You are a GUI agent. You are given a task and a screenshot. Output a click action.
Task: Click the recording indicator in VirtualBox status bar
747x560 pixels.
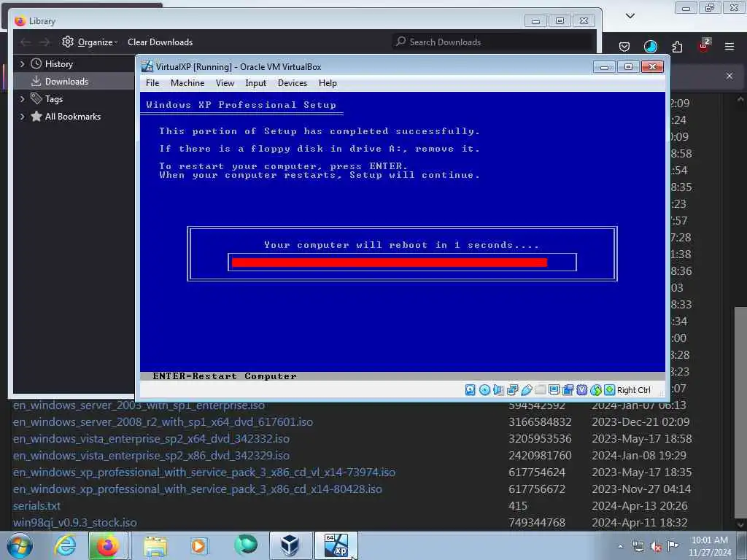568,390
